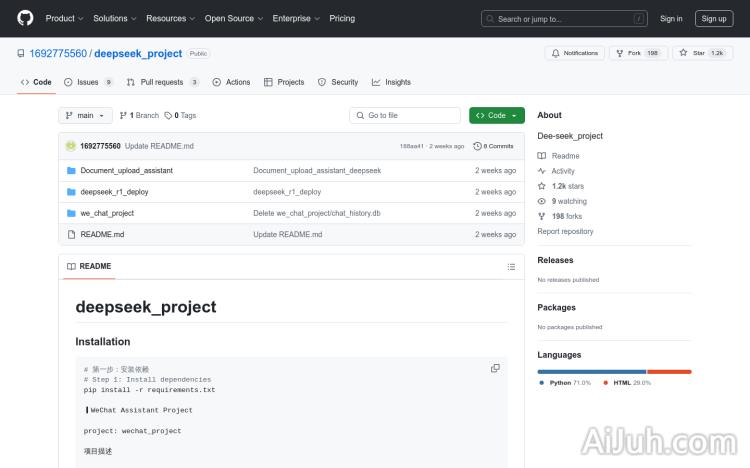The image size is (750, 468).
Task: Click the deepseek_r1_deploy commit message
Action: pos(287,192)
